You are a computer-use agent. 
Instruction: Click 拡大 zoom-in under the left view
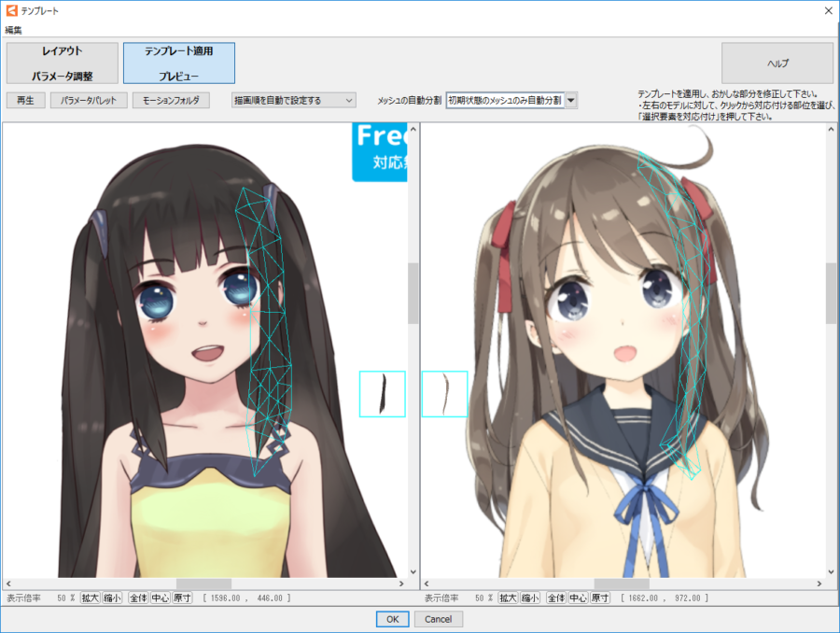coord(90,598)
